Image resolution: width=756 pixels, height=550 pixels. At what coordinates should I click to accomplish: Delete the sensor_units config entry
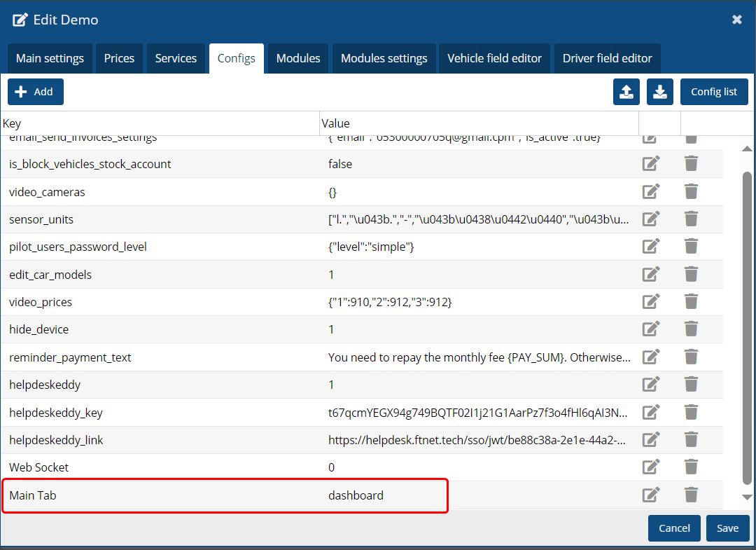click(x=691, y=219)
